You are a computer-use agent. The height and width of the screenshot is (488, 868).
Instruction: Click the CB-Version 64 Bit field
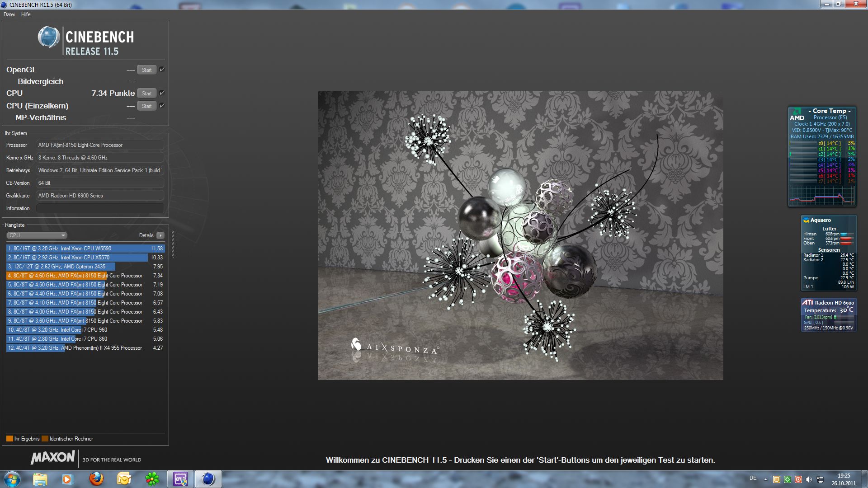(x=100, y=183)
